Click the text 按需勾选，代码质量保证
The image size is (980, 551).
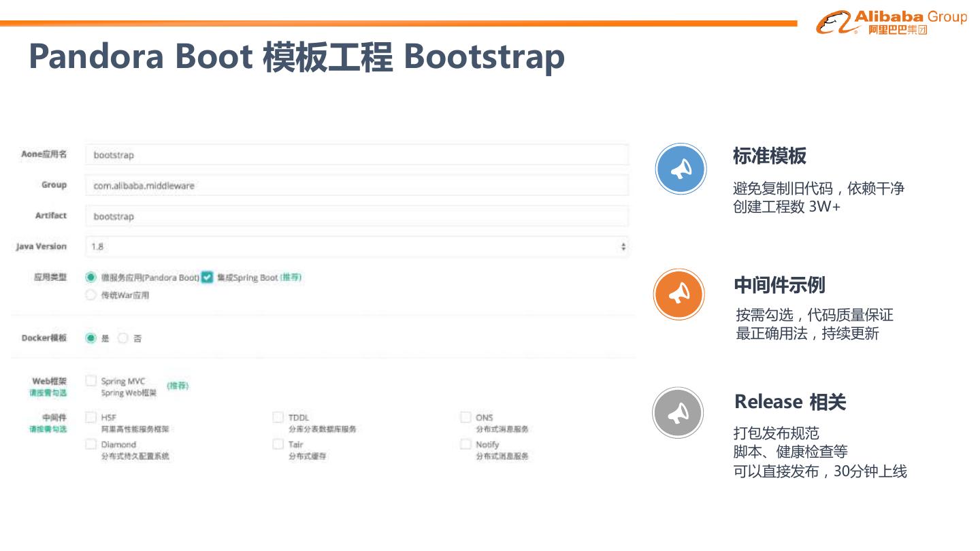[815, 315]
